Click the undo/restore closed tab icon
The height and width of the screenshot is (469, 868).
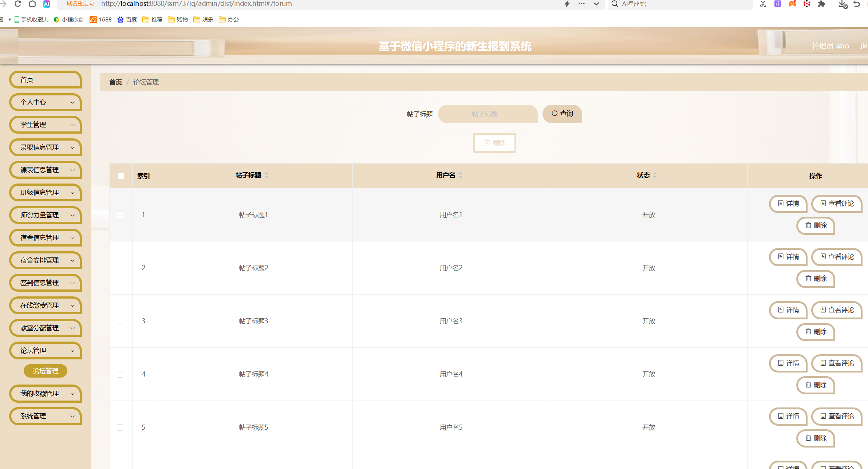click(x=857, y=4)
